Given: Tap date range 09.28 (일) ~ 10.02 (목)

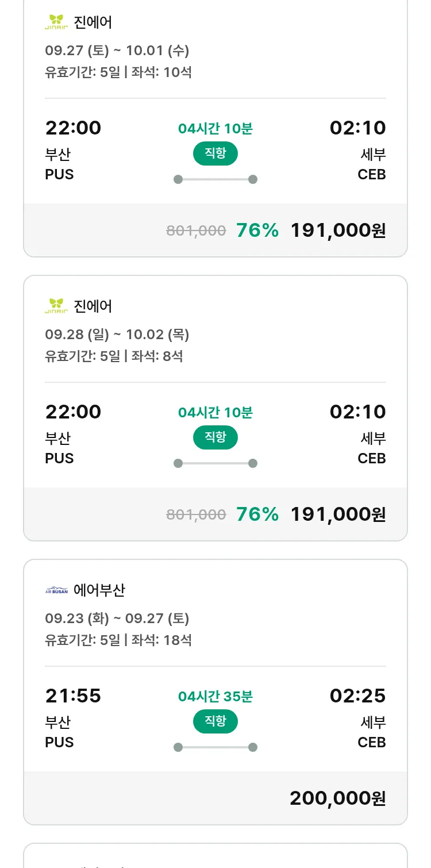Looking at the screenshot, I should point(117,335).
